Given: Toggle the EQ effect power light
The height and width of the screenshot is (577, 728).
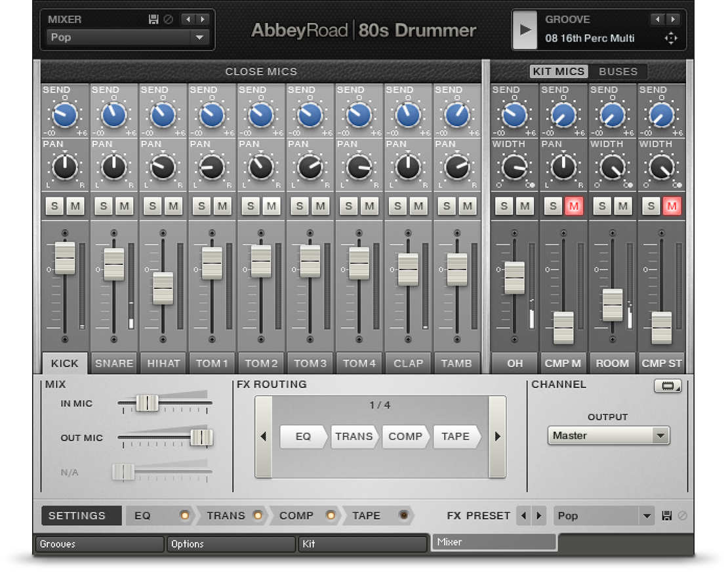Looking at the screenshot, I should [x=184, y=515].
